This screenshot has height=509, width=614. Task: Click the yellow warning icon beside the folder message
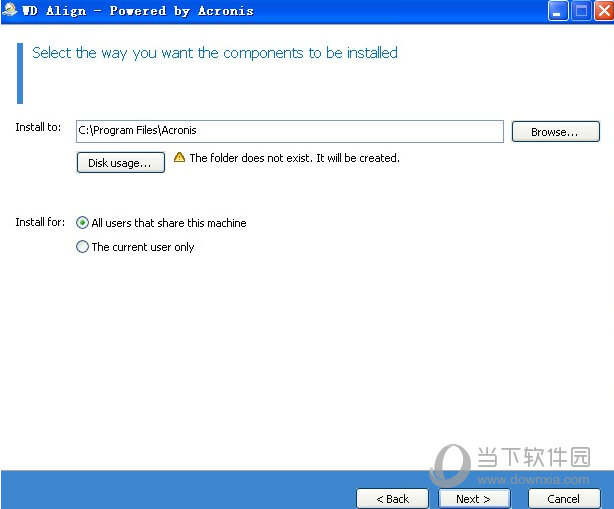tap(179, 157)
